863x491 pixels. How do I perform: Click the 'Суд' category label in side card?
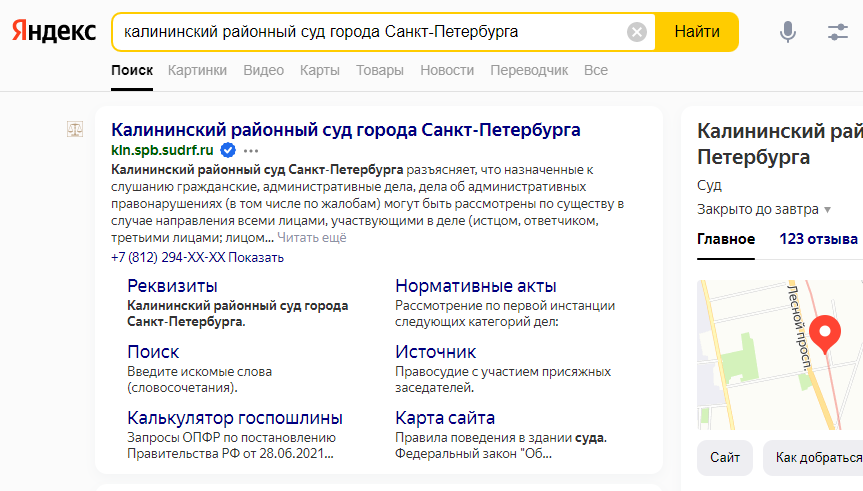pos(709,185)
